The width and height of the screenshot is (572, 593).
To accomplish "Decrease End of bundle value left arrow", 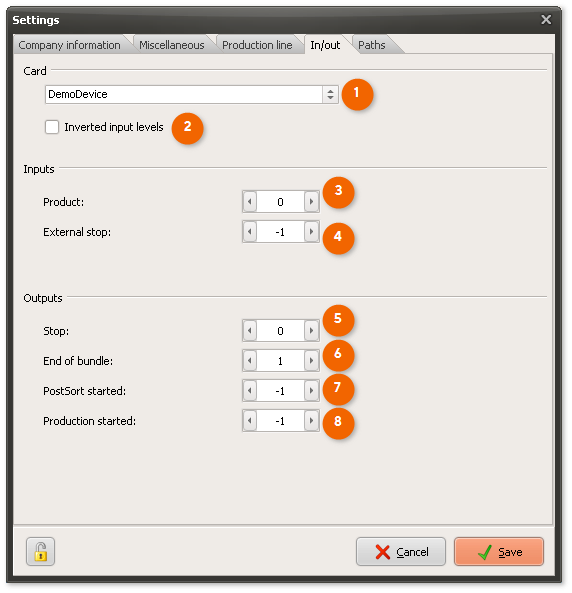I will [x=250, y=360].
